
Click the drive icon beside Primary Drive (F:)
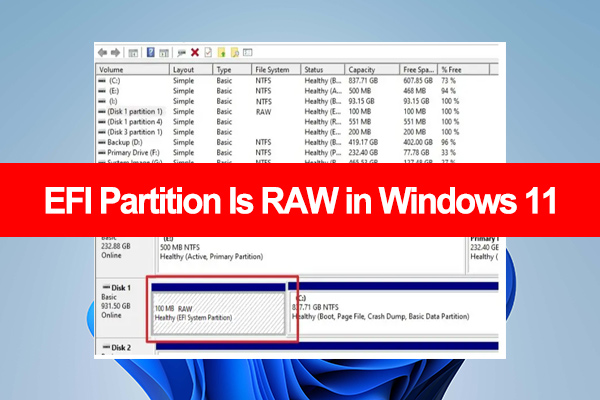(x=102, y=153)
